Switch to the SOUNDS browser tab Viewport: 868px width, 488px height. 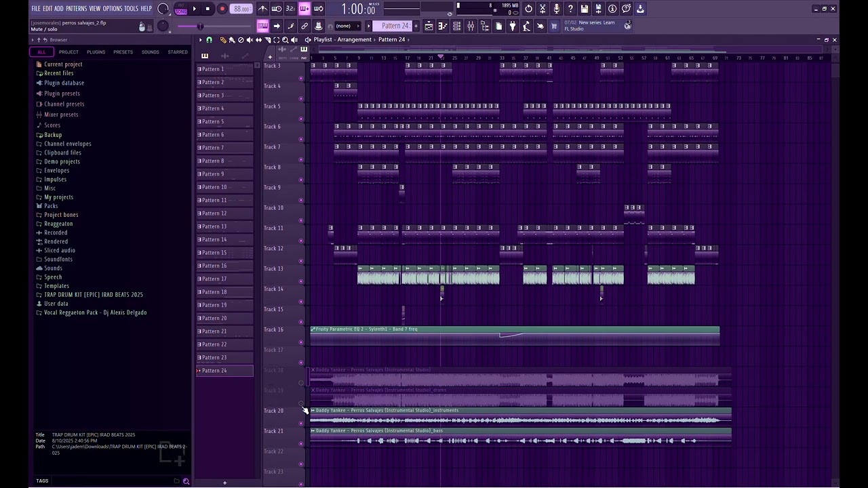coord(150,52)
